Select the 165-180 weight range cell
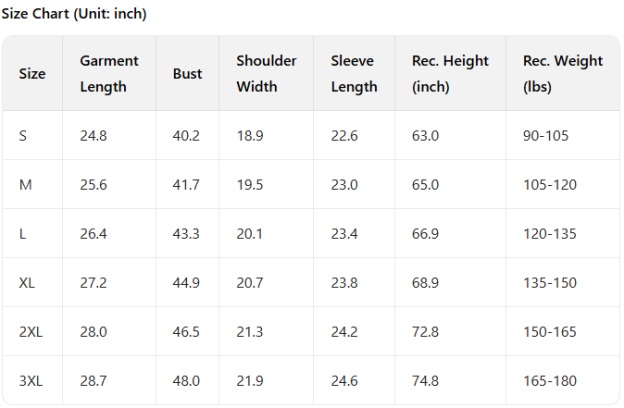 550,381
